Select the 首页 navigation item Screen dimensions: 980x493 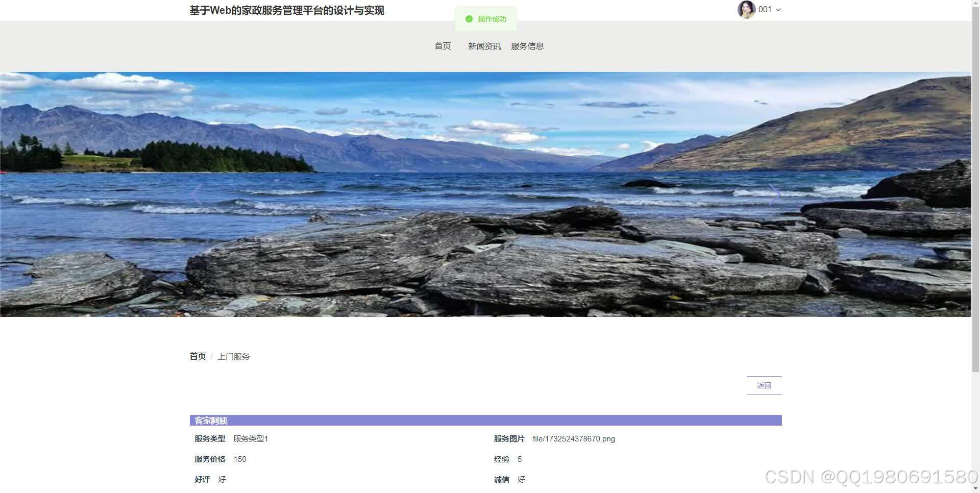(x=442, y=46)
